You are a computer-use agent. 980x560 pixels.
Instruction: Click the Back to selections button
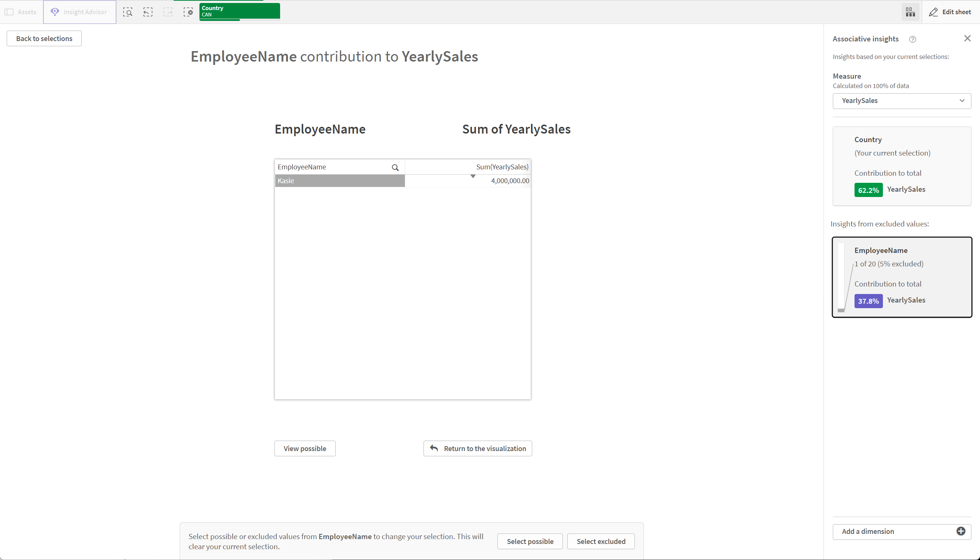44,38
